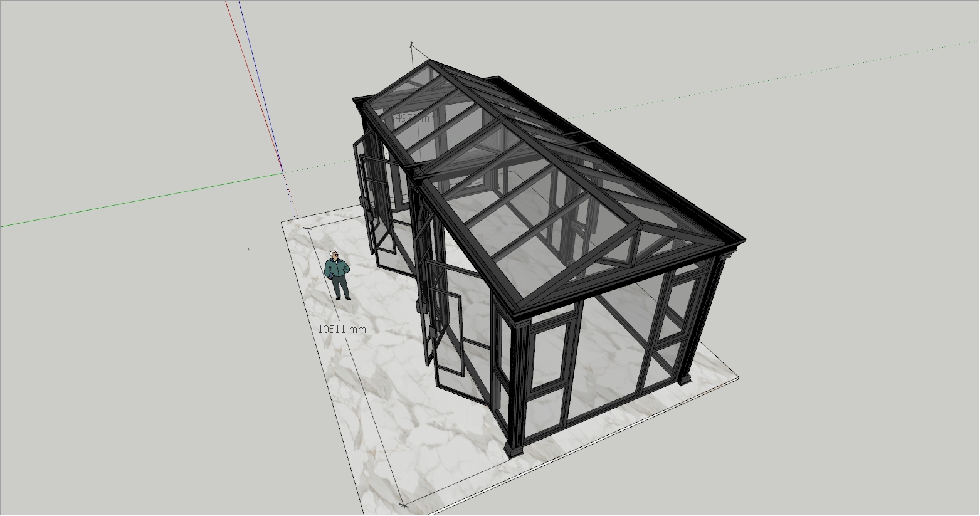This screenshot has height=516, width=980.
Task: Click the solid blue vertical axis line
Action: [257, 82]
